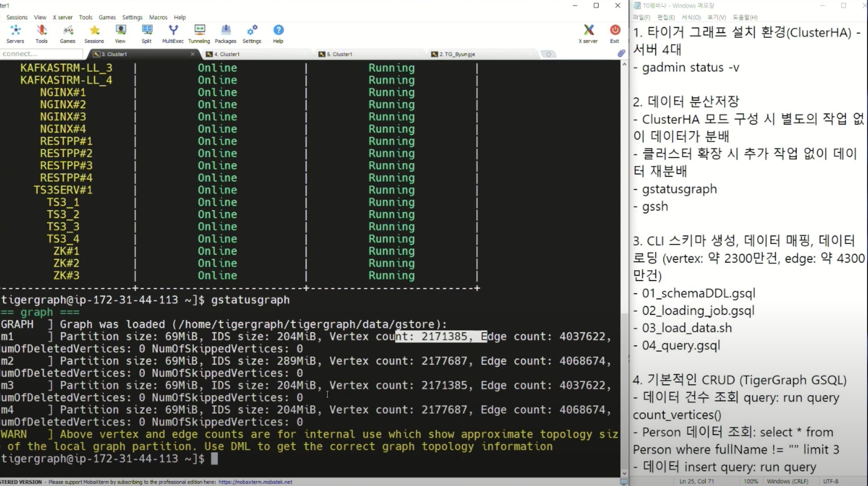Open the Settings menu in menu bar
868x486 pixels.
coord(132,17)
